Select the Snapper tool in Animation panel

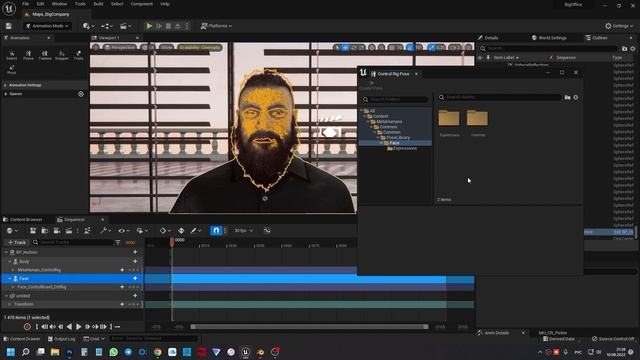point(62,55)
